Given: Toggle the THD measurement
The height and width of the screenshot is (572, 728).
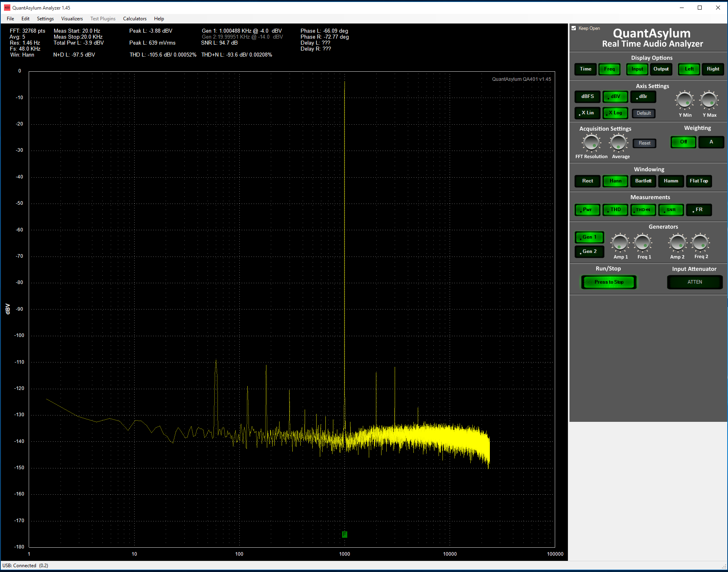Looking at the screenshot, I should (x=615, y=210).
